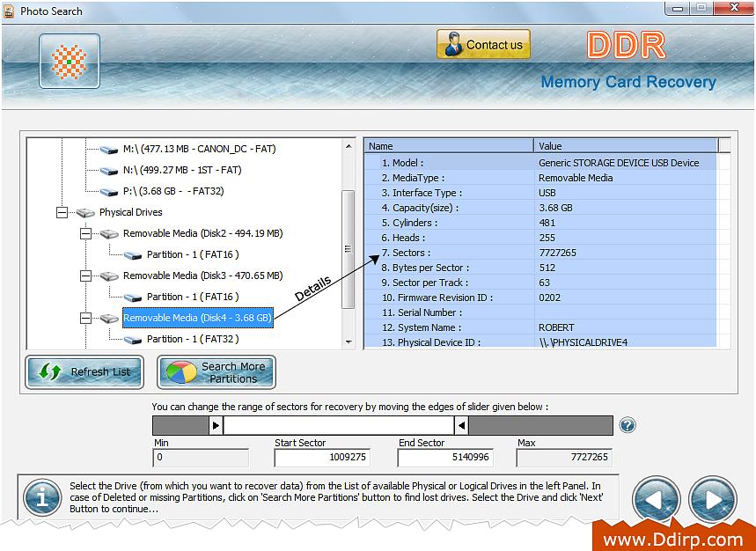Image resolution: width=756 pixels, height=551 pixels.
Task: Click the Disk2 removable media icon
Action: [109, 234]
